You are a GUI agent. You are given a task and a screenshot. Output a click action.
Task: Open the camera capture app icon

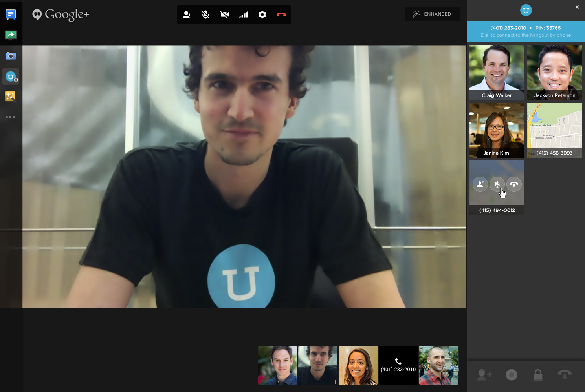click(11, 56)
